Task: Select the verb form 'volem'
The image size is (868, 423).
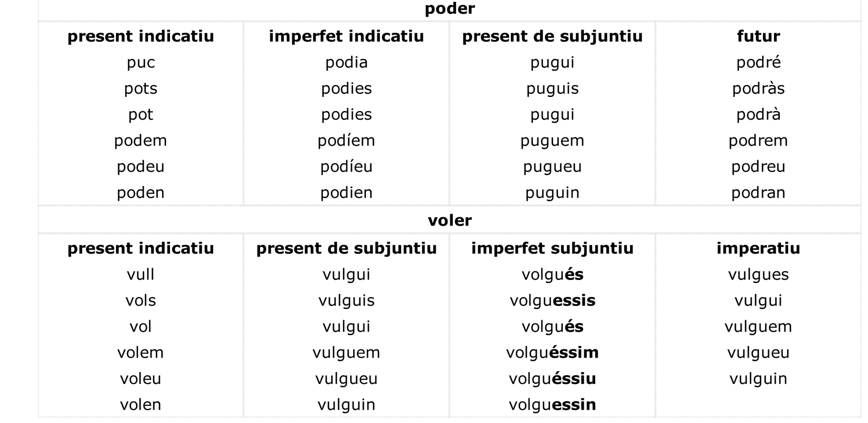Action: click(x=141, y=352)
